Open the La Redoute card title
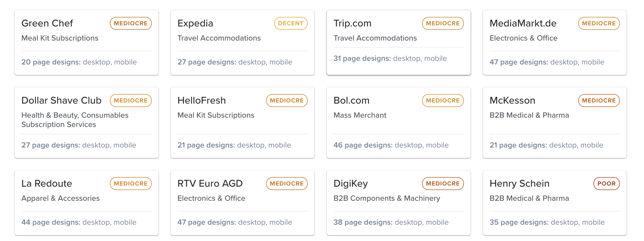 click(47, 184)
